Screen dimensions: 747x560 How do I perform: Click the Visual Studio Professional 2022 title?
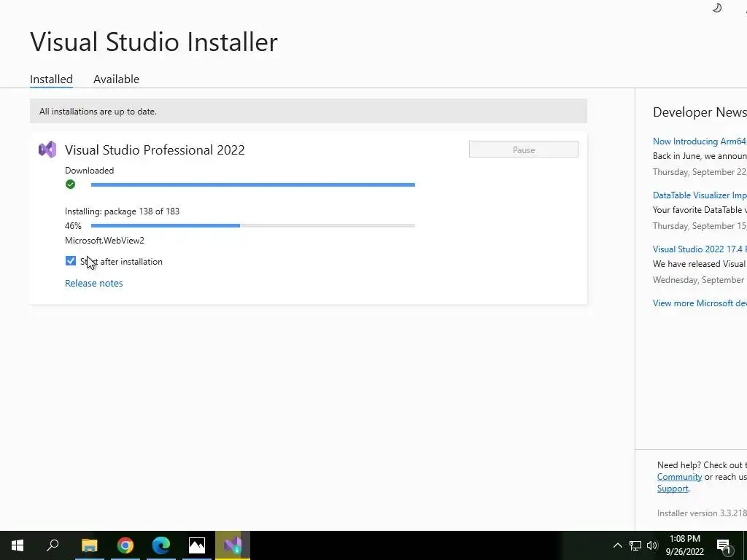[155, 149]
